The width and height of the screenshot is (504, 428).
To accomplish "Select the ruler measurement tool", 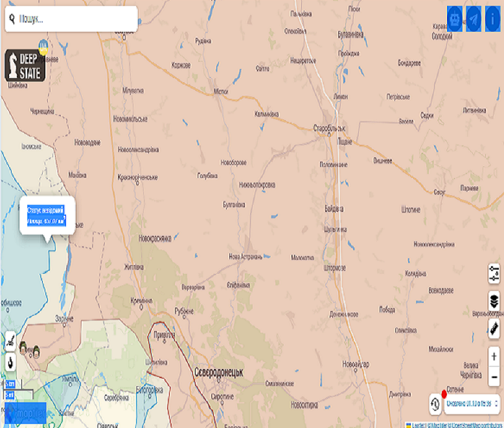I will point(494,329).
